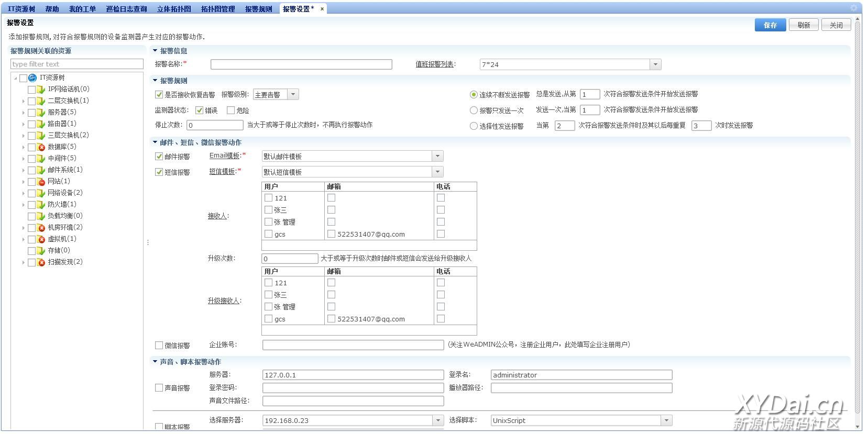Open the 值班报警列表 7*24 dropdown
868x434 pixels.
pyautogui.click(x=655, y=64)
